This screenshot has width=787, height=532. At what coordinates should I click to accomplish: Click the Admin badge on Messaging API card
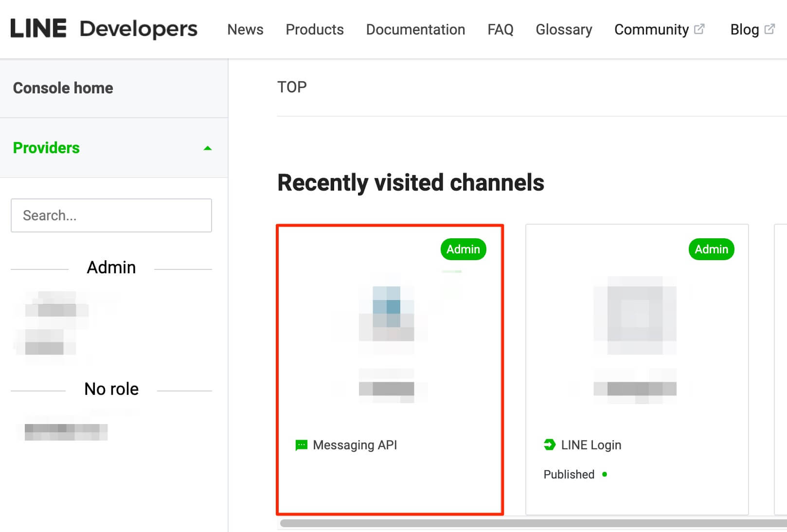463,249
